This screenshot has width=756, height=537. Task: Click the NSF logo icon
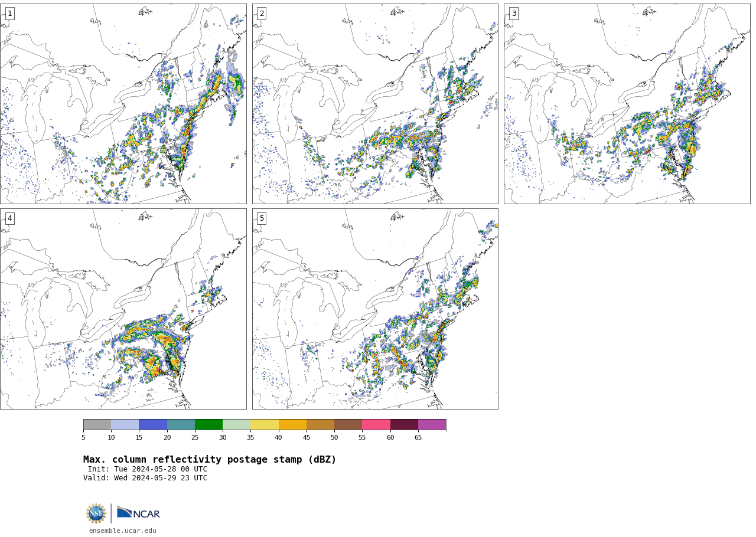(x=96, y=513)
